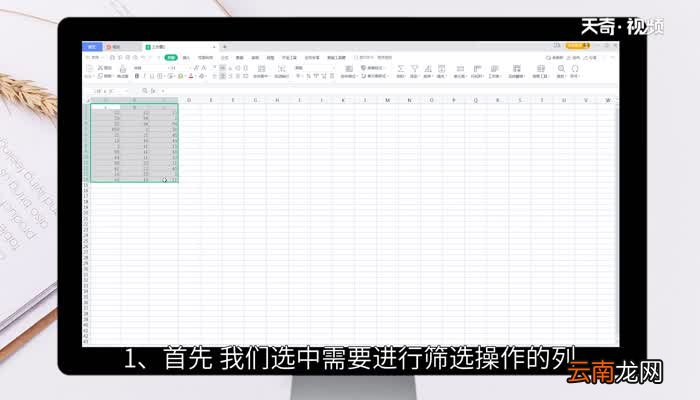The height and width of the screenshot is (400, 700).
Task: Switch to the green Home ribbon tab
Action: coord(171,58)
